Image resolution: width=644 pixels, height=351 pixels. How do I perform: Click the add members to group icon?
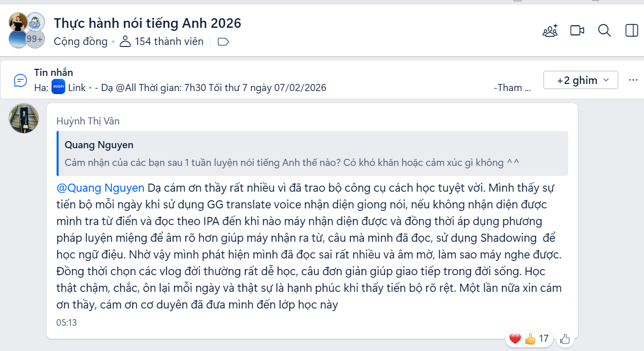tap(550, 31)
